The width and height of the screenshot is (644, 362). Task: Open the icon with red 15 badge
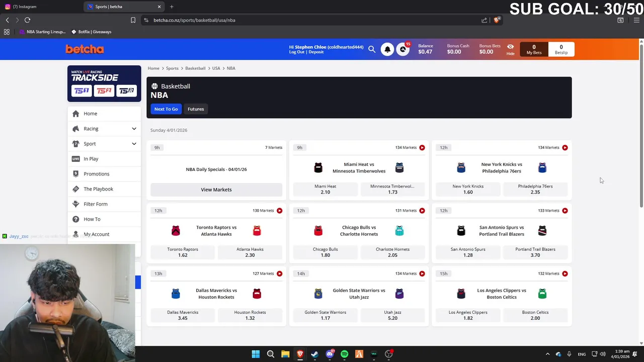(x=403, y=49)
